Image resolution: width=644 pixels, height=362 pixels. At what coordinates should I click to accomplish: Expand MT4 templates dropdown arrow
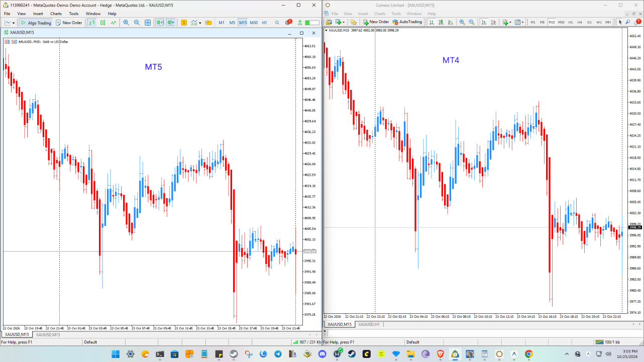(x=523, y=22)
